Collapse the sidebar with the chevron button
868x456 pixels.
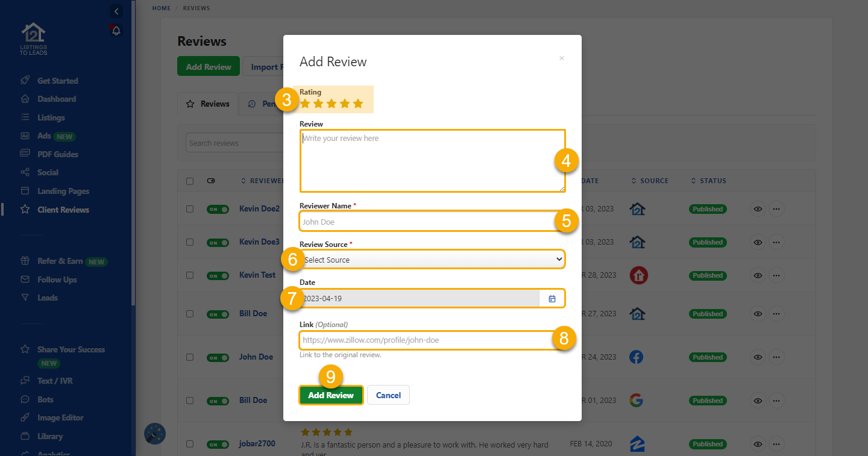116,11
